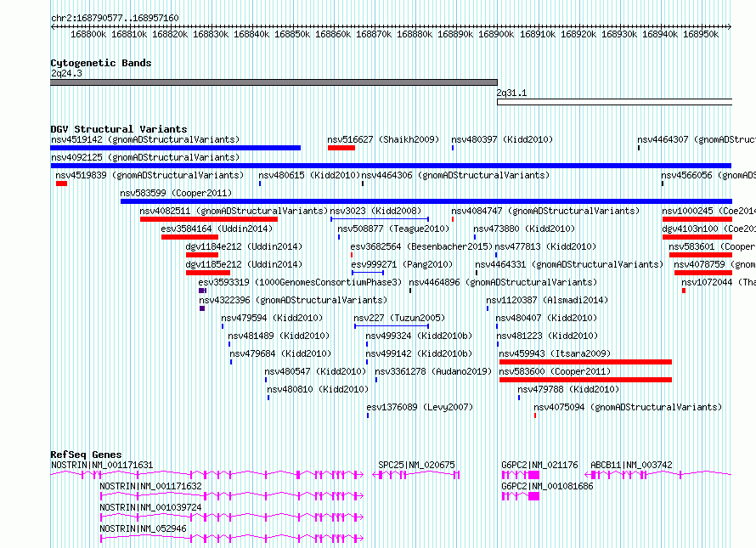Click the 2q24.3 cytogenetic band
This screenshot has width=756, height=548.
point(274,82)
